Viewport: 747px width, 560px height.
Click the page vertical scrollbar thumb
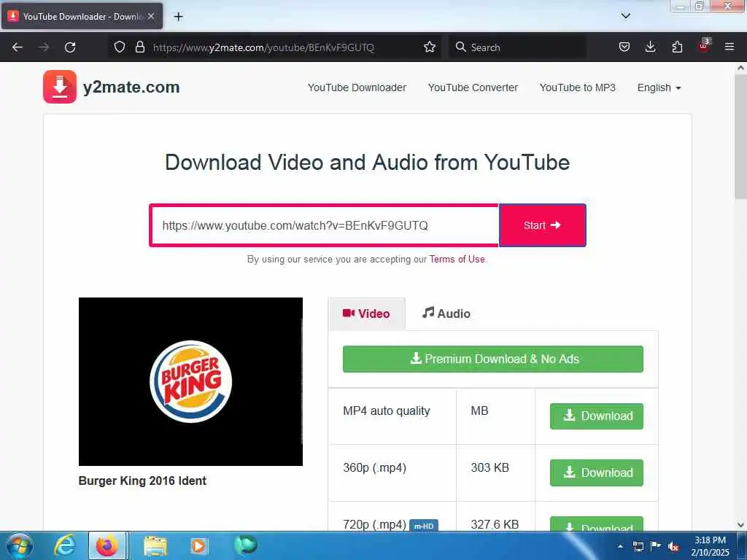(x=740, y=136)
